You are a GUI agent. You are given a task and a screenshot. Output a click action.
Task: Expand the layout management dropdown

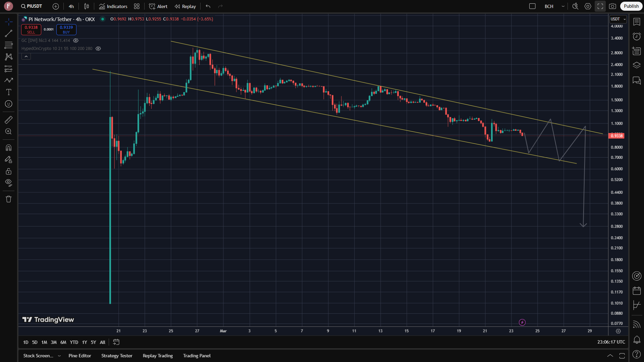[563, 6]
